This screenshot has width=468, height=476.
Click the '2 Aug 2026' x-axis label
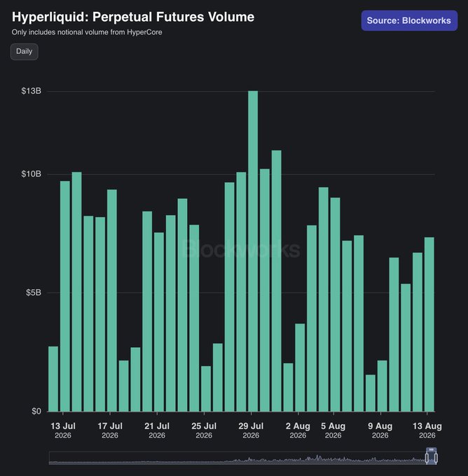tap(298, 430)
